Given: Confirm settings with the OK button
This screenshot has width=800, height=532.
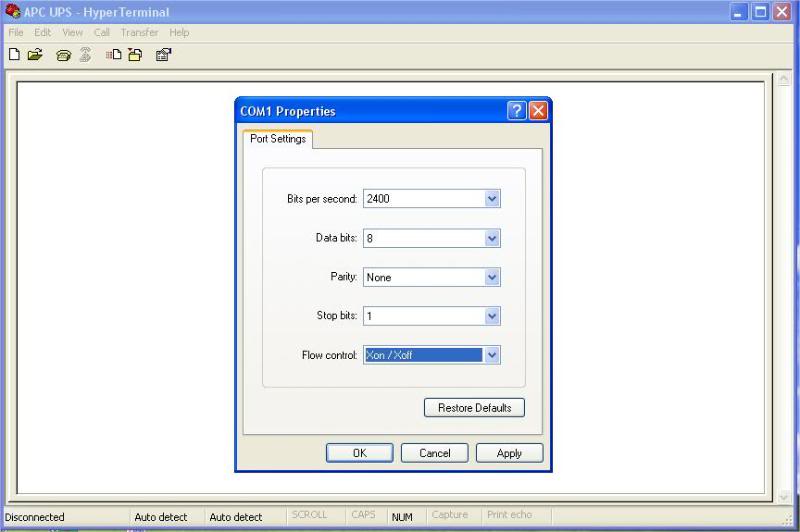Looking at the screenshot, I should click(x=359, y=453).
